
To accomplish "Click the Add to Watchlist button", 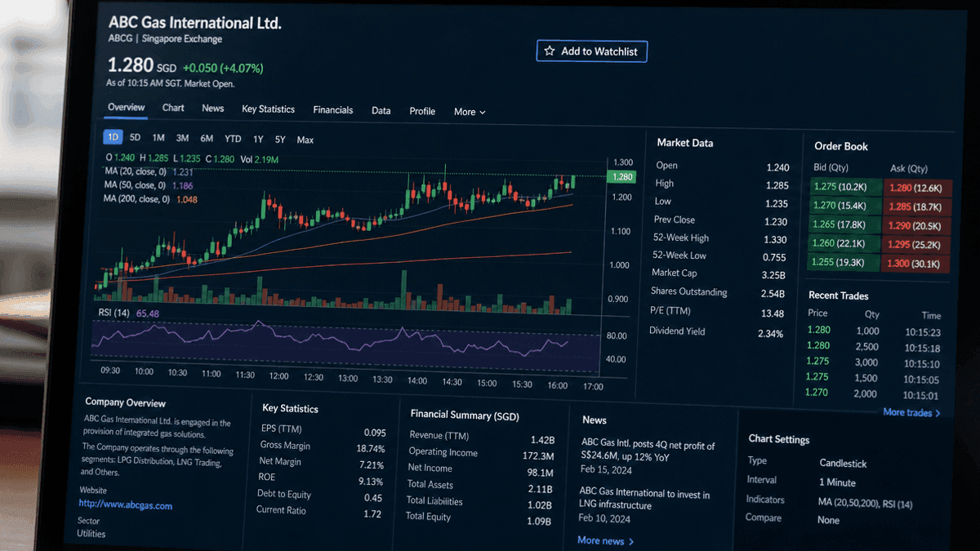I will [592, 51].
